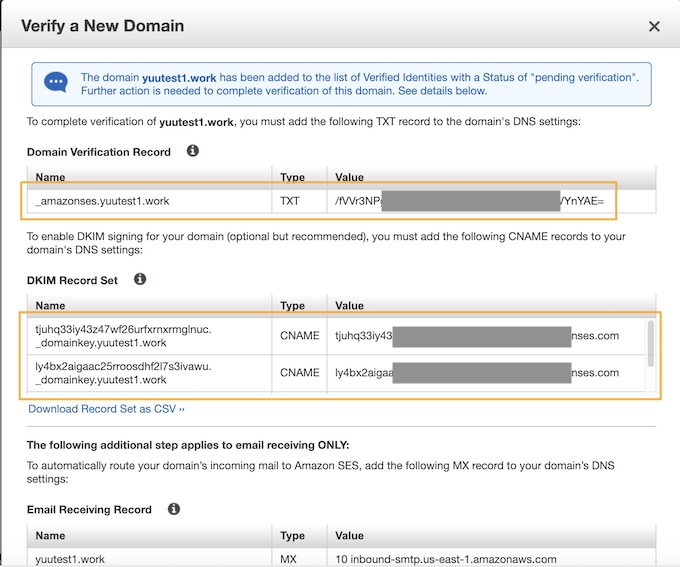This screenshot has height=567, width=680.
Task: Close the Verify a New Domain dialog
Action: 654,26
